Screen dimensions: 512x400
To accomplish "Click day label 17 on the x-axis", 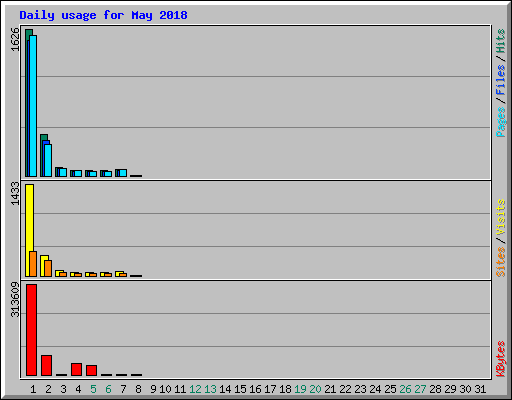I will tap(270, 389).
